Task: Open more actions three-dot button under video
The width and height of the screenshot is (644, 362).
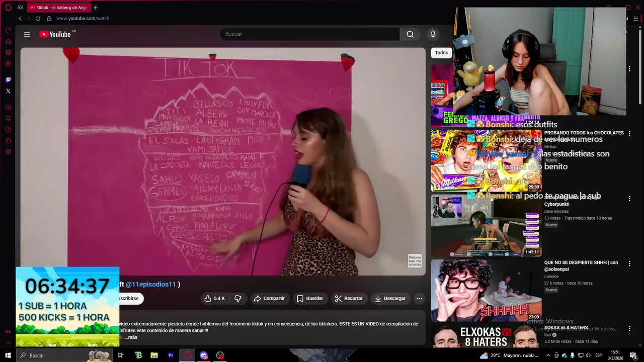Action: pos(419,299)
